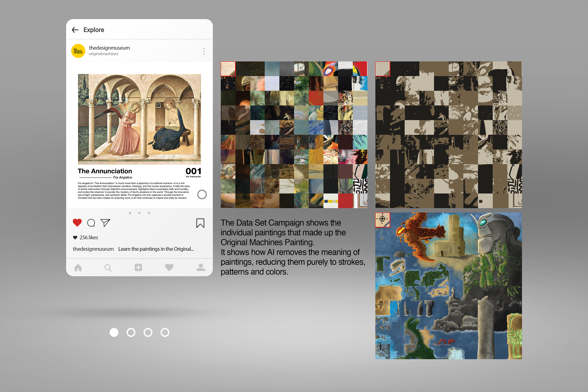Screen dimensions: 588x392
Task: Open thedesignmuseum name in caption
Action: (x=93, y=249)
